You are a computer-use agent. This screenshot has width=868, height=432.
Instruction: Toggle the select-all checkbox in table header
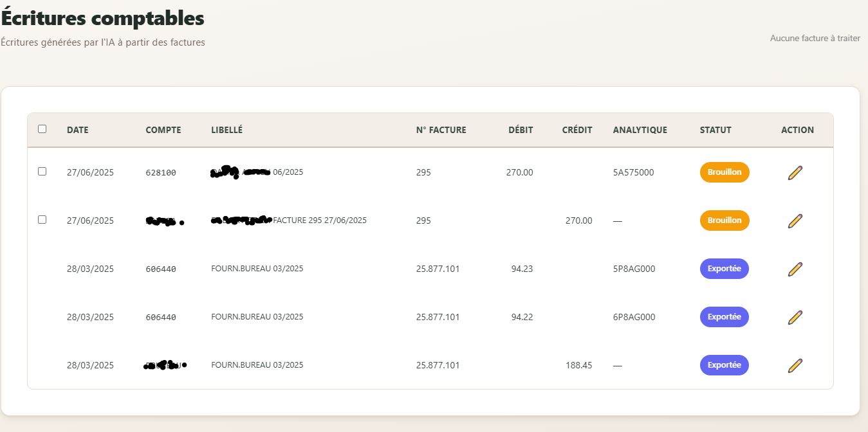coord(42,129)
